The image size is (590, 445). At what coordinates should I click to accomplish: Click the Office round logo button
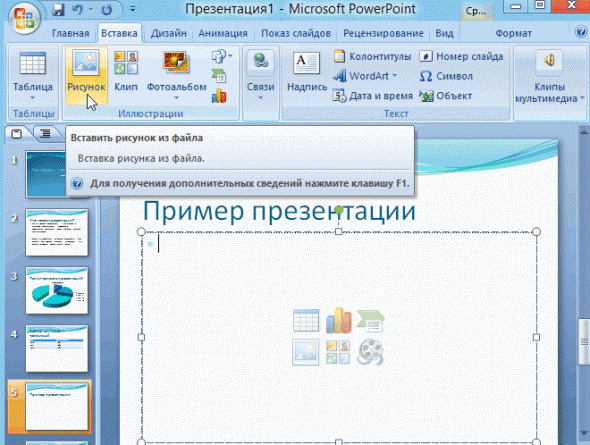click(24, 18)
